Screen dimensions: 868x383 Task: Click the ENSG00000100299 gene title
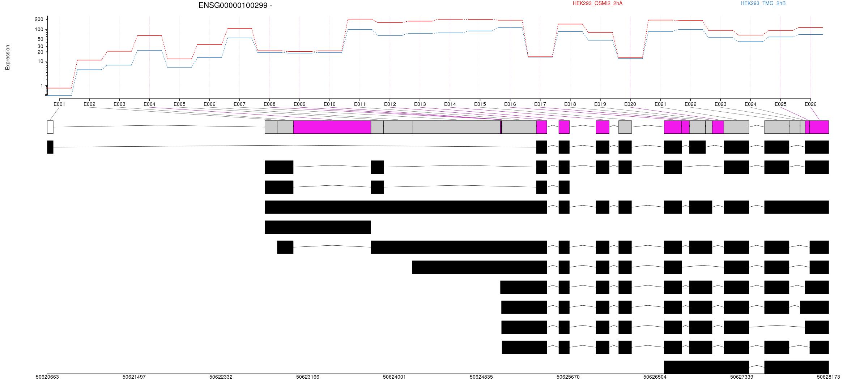pos(235,5)
